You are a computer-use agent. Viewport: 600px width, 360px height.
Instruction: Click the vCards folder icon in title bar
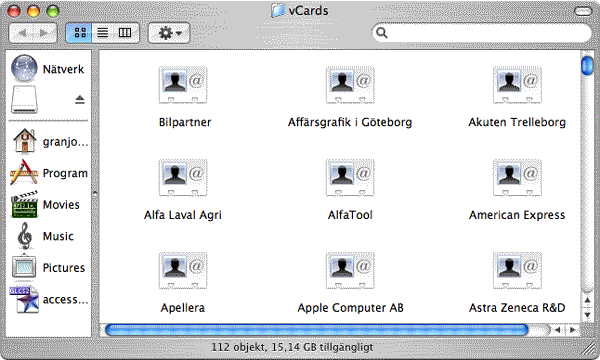278,11
